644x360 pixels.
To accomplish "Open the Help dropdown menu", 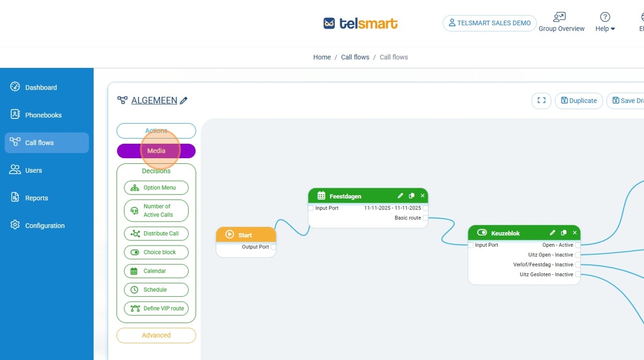I will [x=605, y=22].
